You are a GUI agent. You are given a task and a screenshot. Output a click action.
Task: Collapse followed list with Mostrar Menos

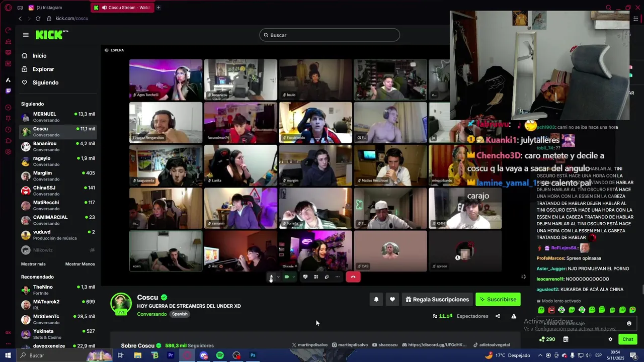pos(80,264)
